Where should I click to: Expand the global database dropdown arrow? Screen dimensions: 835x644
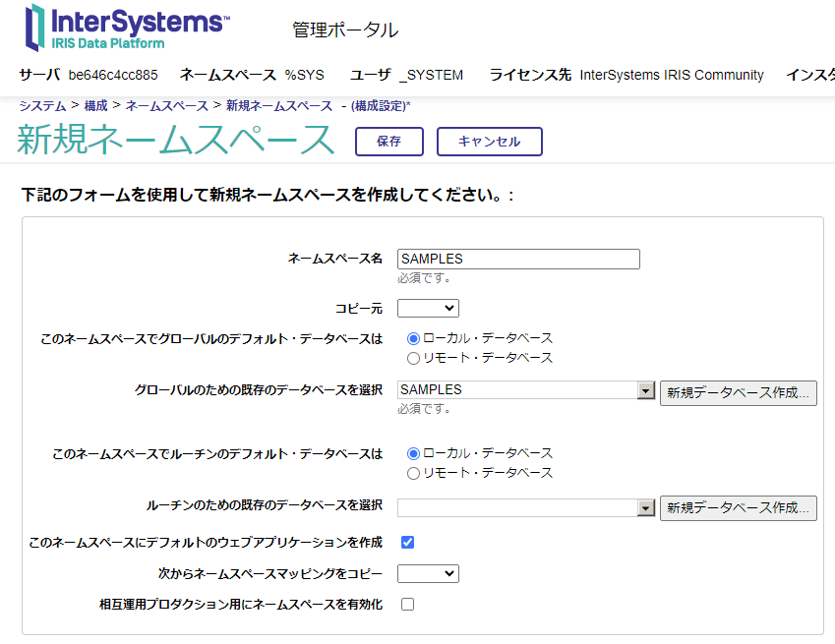click(646, 391)
